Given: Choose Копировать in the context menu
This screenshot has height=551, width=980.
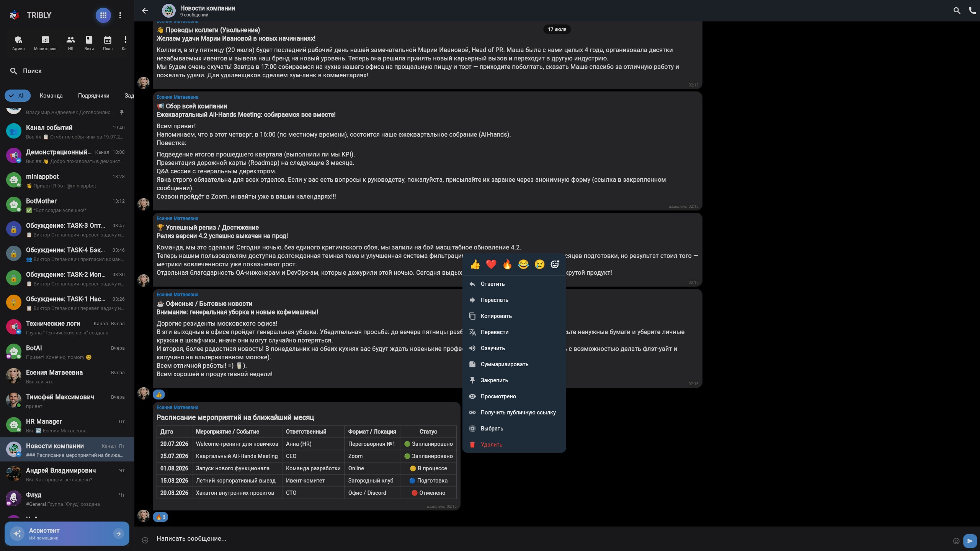Looking at the screenshot, I should tap(514, 316).
